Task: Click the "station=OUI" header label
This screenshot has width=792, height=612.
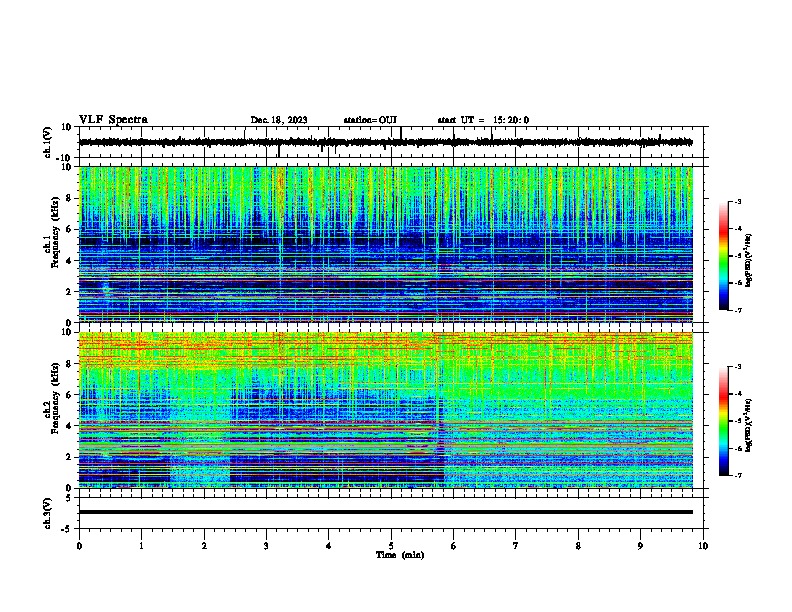Action: [x=370, y=120]
